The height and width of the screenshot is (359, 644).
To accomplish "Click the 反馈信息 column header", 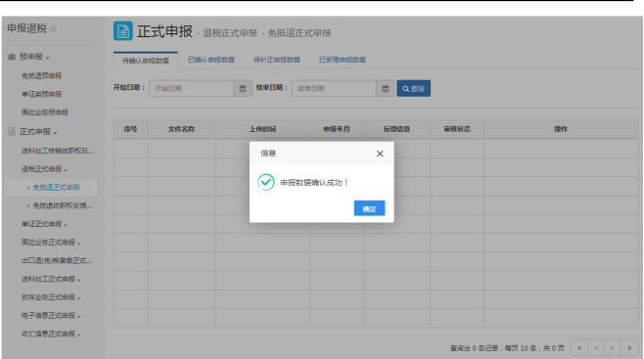I will (x=396, y=129).
